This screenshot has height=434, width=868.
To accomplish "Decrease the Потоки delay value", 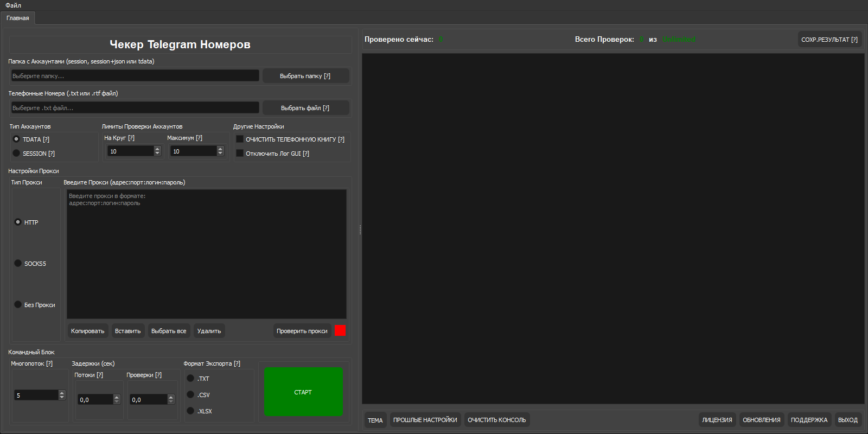I will pyautogui.click(x=117, y=402).
